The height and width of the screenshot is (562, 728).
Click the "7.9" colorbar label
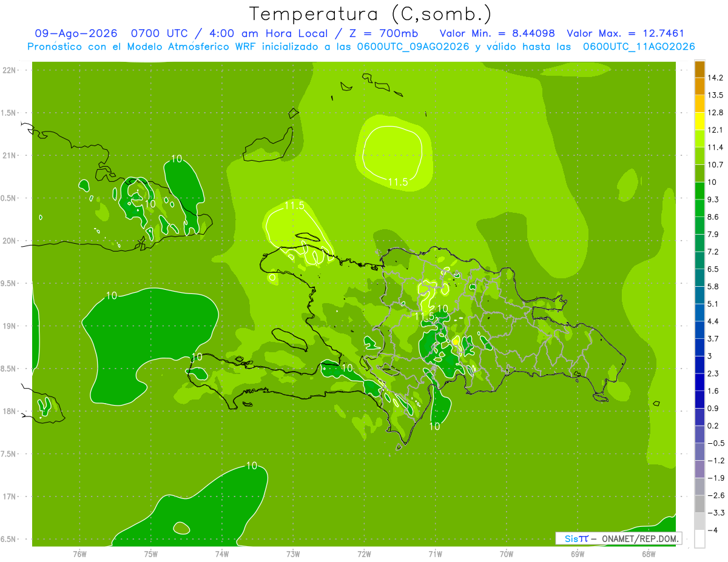tap(713, 234)
